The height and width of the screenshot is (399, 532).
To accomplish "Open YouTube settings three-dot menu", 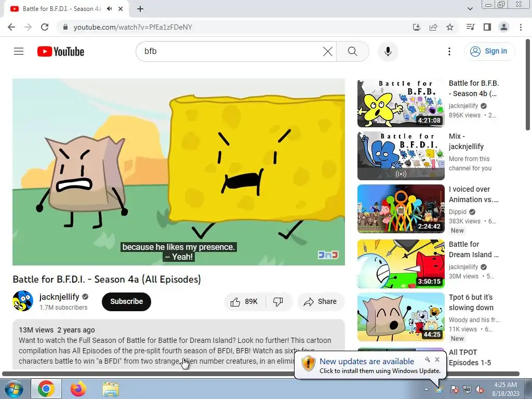I will 449,51.
